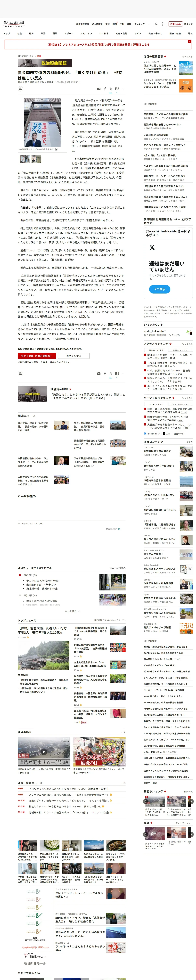The image size is (196, 980).
Task: Go to next item in 動画ランキング carousel
Action: (x=191, y=802)
